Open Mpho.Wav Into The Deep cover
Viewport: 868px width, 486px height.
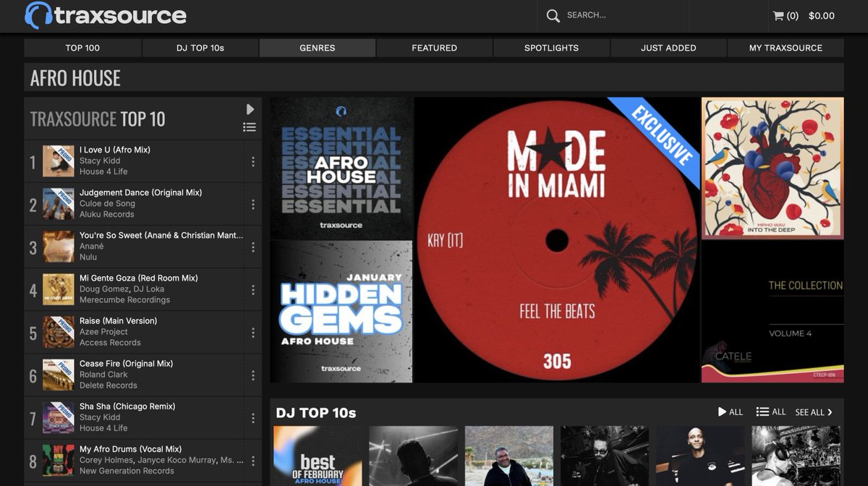773,168
